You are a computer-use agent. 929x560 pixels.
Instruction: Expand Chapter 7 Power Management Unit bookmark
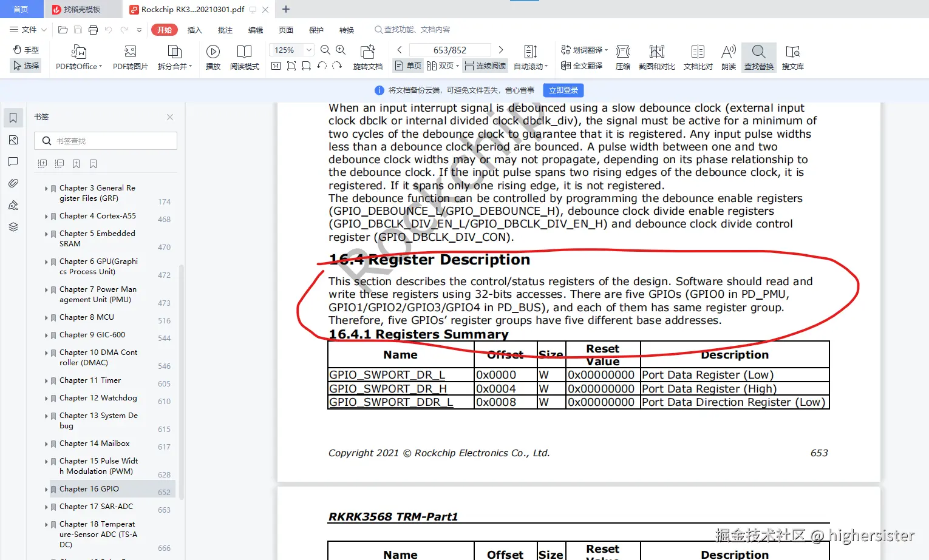tap(46, 290)
